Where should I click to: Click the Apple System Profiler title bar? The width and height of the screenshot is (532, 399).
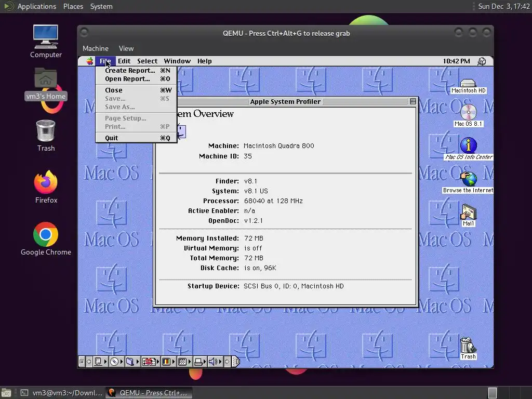pyautogui.click(x=285, y=101)
